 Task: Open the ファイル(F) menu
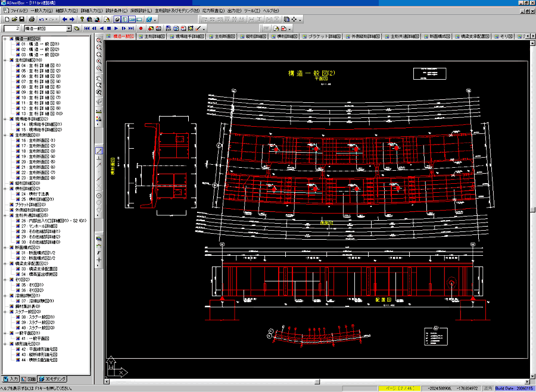pyautogui.click(x=19, y=11)
